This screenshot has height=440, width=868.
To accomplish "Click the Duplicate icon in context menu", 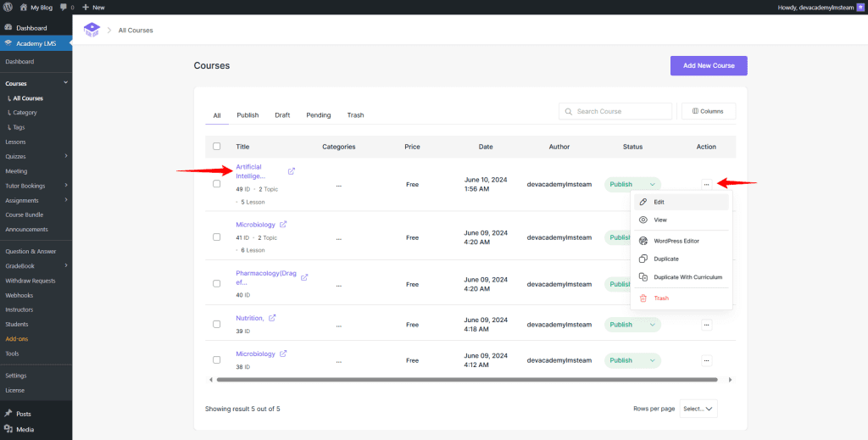I will [643, 259].
